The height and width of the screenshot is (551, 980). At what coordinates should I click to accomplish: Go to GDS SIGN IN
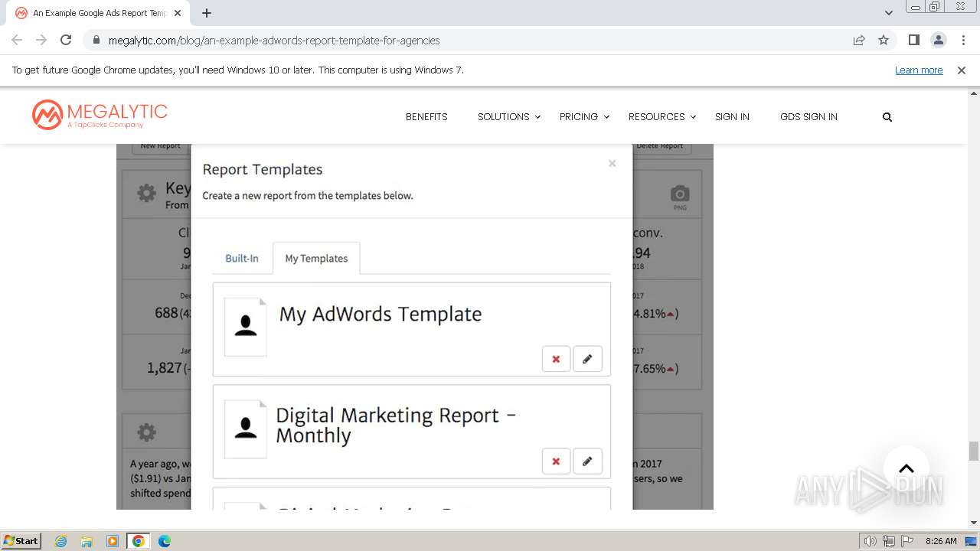pyautogui.click(x=808, y=117)
